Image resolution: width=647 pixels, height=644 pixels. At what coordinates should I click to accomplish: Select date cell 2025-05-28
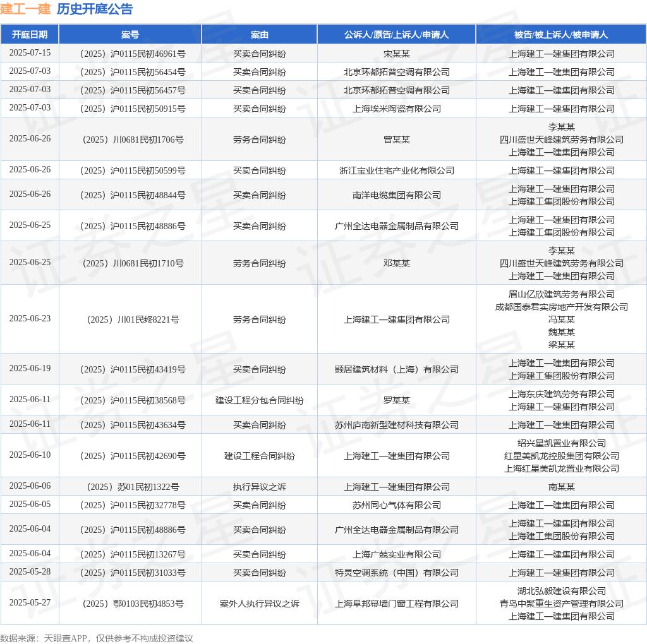30,572
